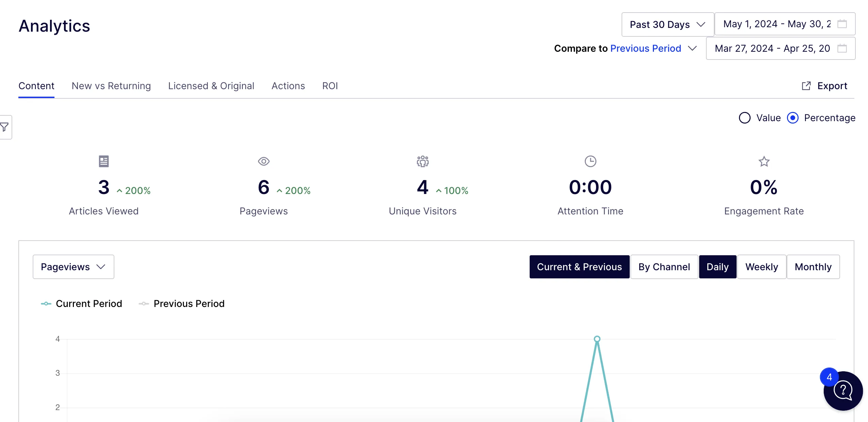Click the comparison date range field
This screenshot has height=422, width=868.
781,48
